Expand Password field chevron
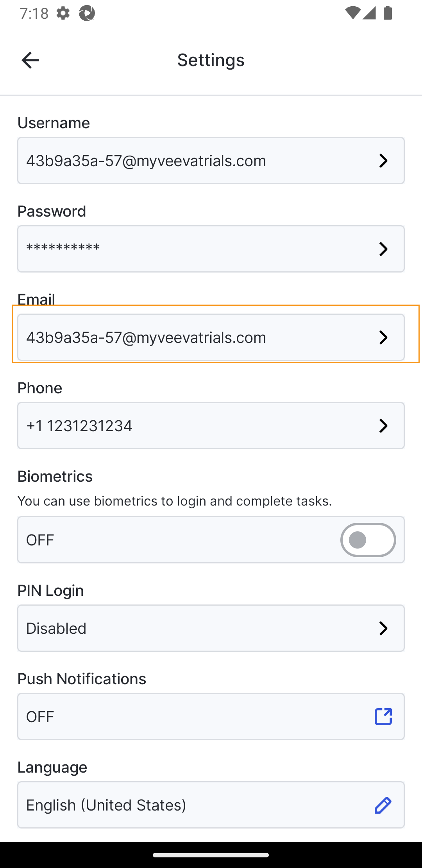This screenshot has width=422, height=868. [383, 249]
